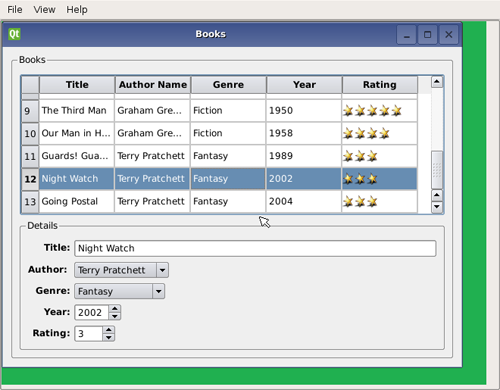The width and height of the screenshot is (500, 390).
Task: Click three-star rating of Guards! Guards!
Action: point(379,156)
